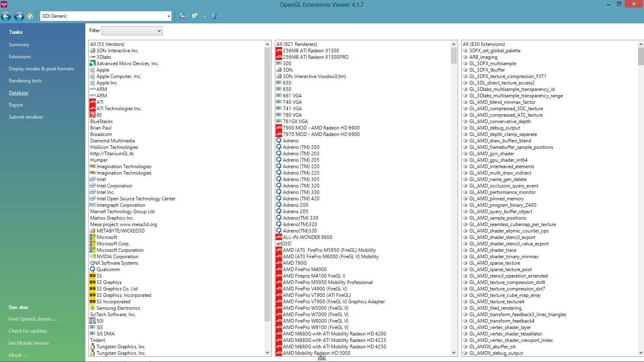
Task: Select Qualcomm vendor
Action: [x=105, y=269]
